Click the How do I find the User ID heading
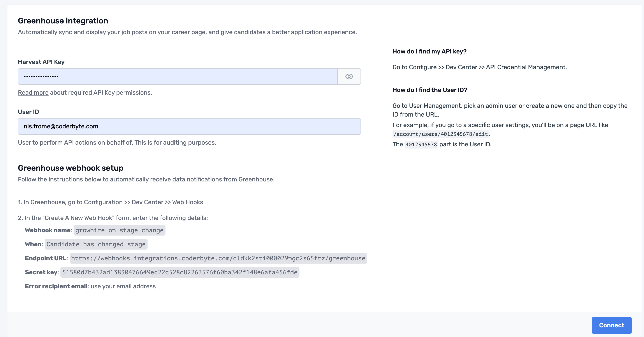Screen dimensions: 644x337 429,90
